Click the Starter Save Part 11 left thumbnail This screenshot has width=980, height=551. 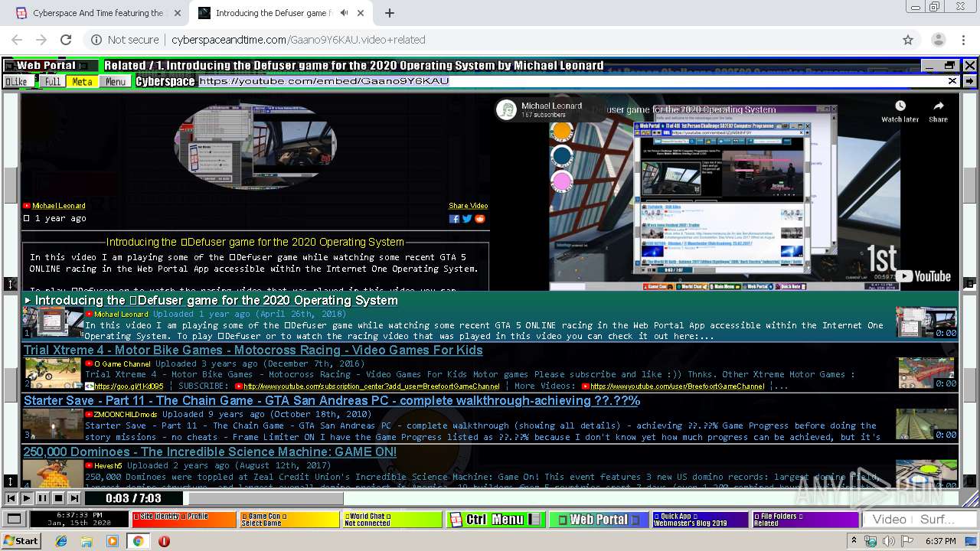coord(52,424)
